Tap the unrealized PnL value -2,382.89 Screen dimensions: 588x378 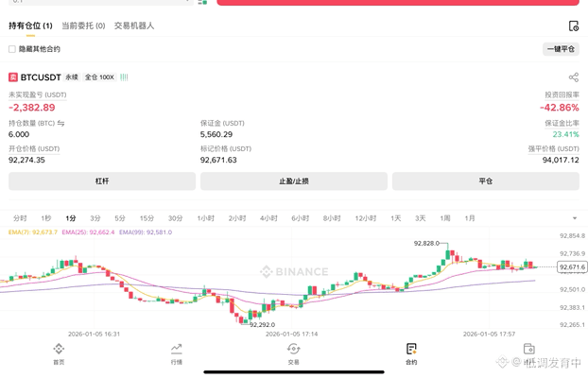[x=32, y=108]
